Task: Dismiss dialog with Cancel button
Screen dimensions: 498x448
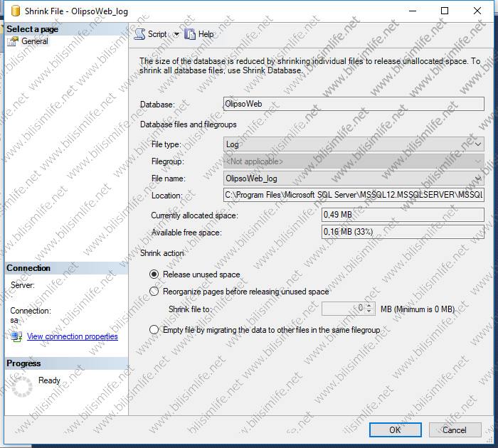Action: pyautogui.click(x=455, y=430)
